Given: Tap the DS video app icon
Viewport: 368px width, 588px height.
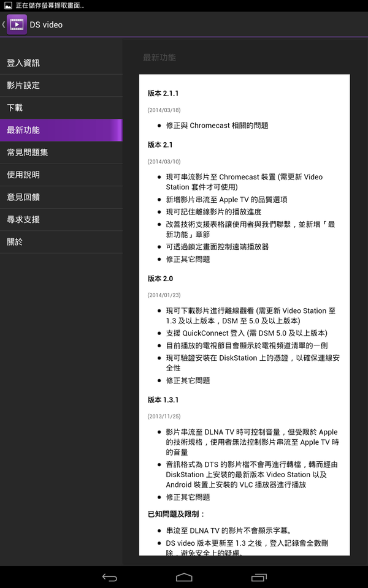Looking at the screenshot, I should (17, 24).
